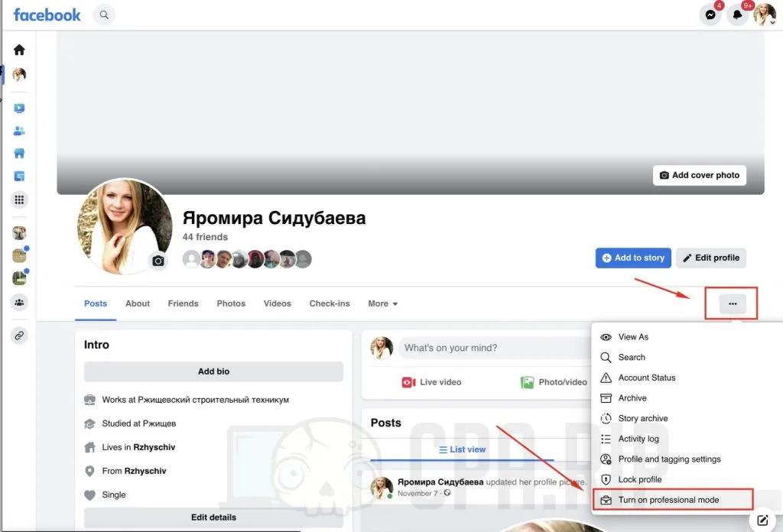Click post author name Яромира Сидубаева
Viewport: 783px width, 532px height.
click(x=440, y=482)
